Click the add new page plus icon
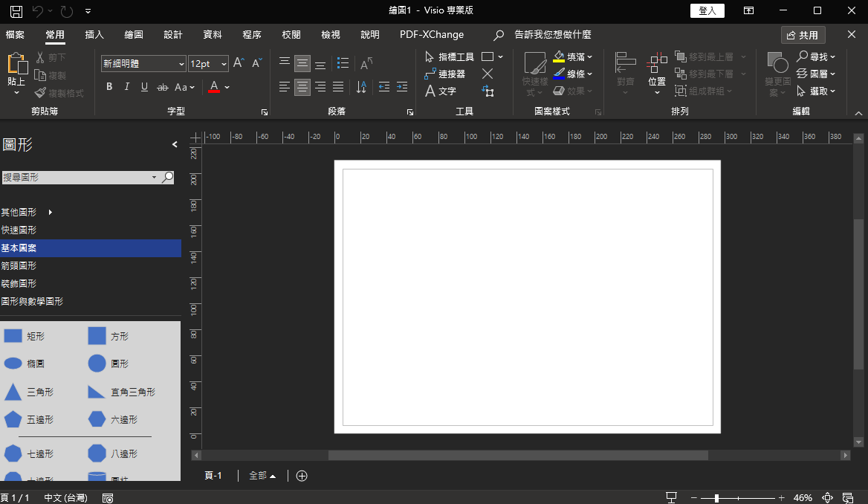 tap(302, 476)
